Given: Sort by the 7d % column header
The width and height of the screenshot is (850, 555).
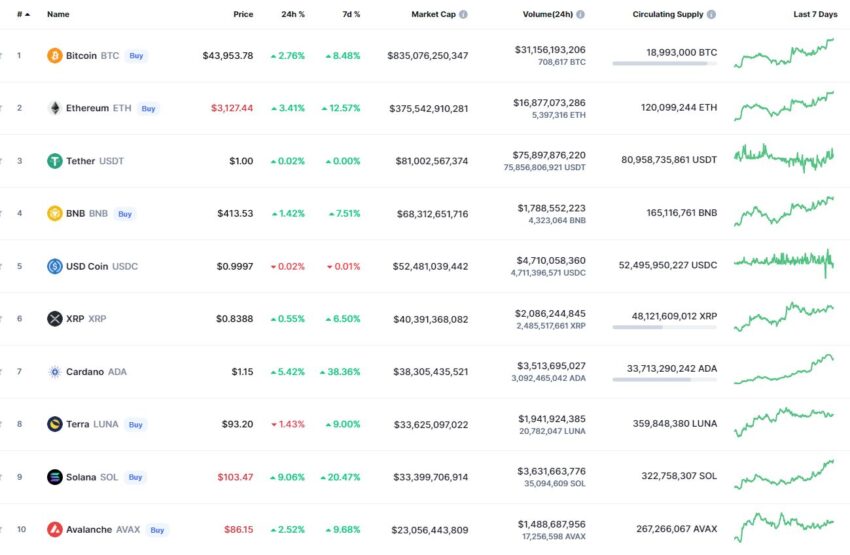Looking at the screenshot, I should tap(351, 14).
